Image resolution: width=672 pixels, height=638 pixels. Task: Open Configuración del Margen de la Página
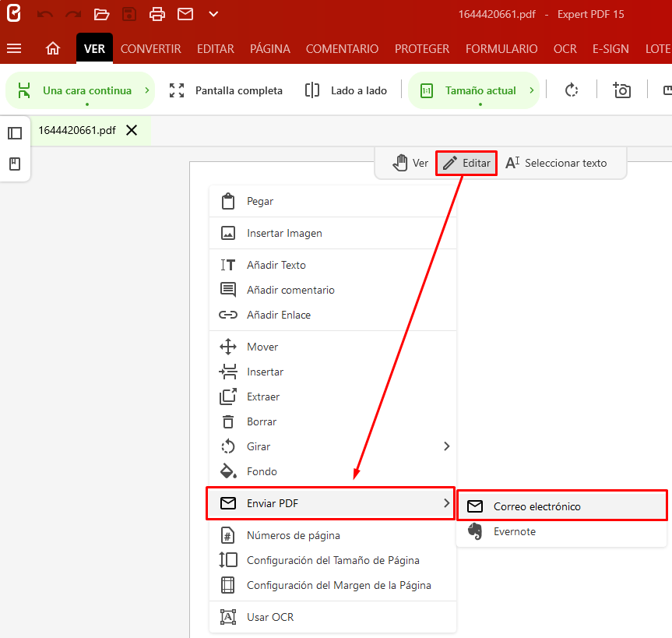(332, 585)
